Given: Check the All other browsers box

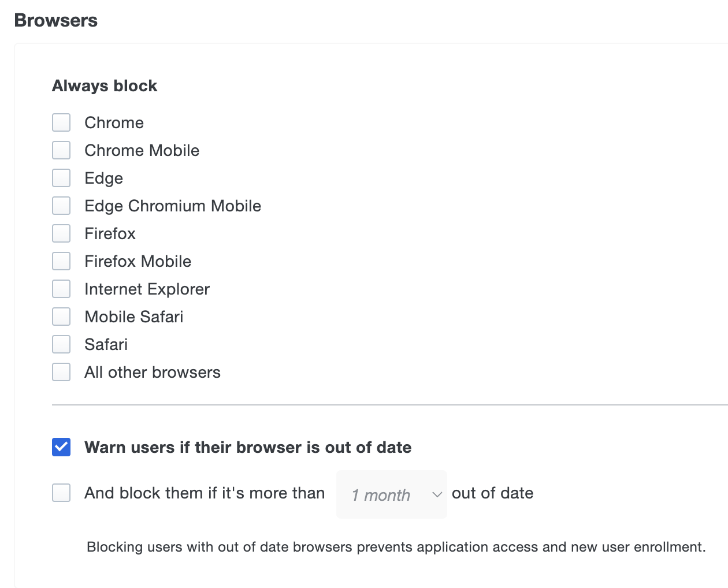Looking at the screenshot, I should 61,372.
